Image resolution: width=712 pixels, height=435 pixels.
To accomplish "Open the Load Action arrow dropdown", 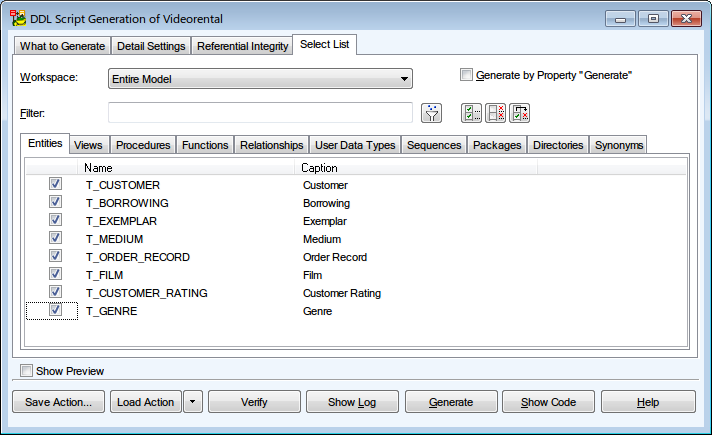I will (x=193, y=402).
